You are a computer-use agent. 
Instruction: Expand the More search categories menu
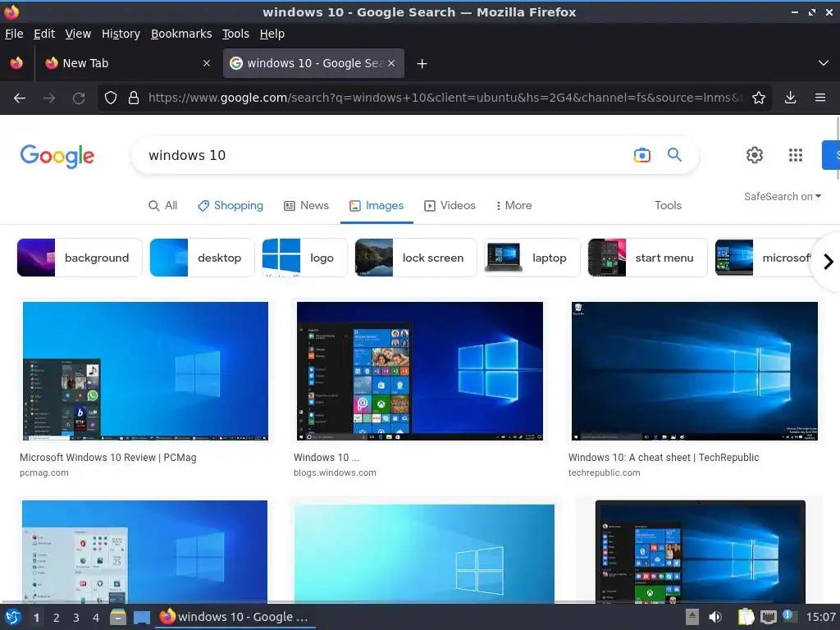click(514, 206)
